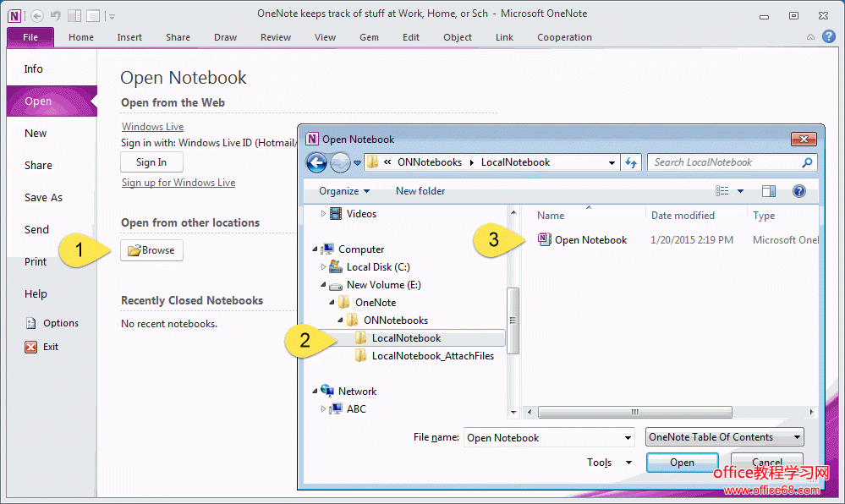Screen dimensions: 845x504
Task: Follow the Sign up for Windows Live link
Action: (178, 183)
